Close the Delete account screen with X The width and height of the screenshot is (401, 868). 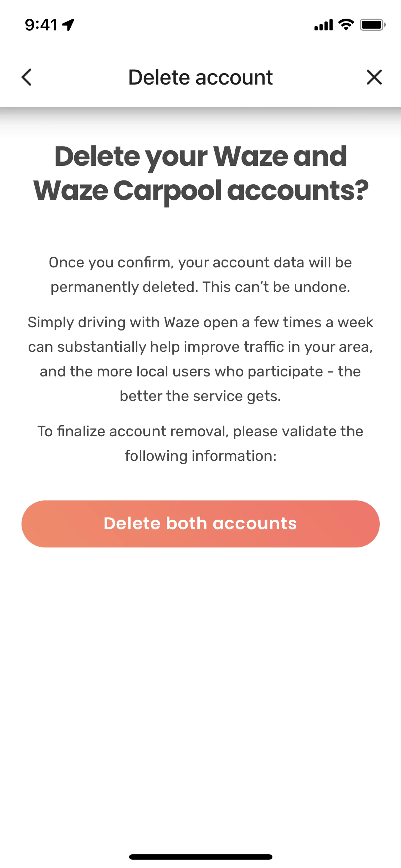tap(374, 77)
